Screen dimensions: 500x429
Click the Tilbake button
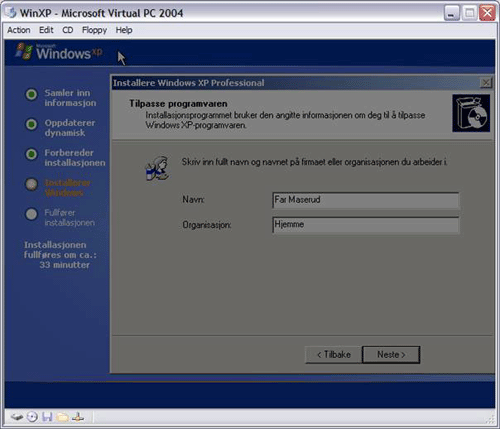(x=333, y=354)
